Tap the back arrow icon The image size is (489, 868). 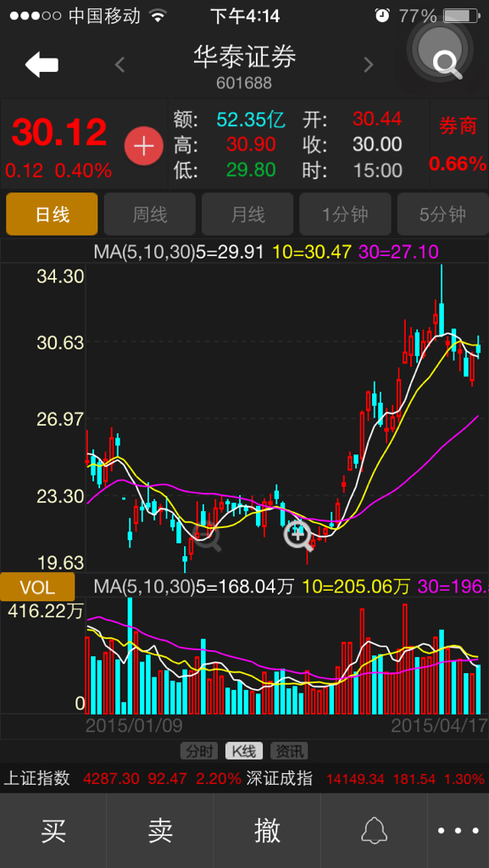[x=42, y=65]
